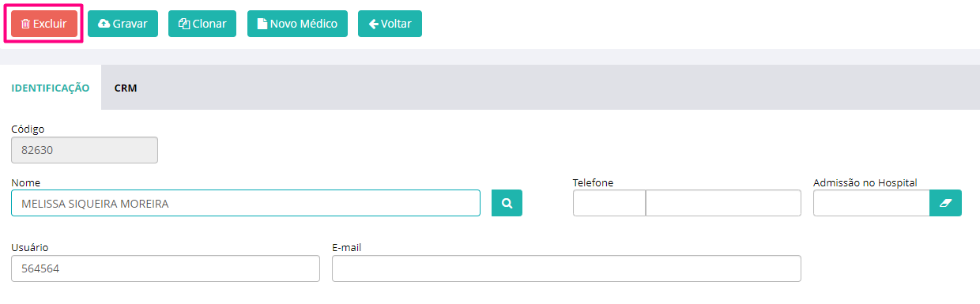Click the Telefone area code box
980x304 pixels.
(609, 203)
